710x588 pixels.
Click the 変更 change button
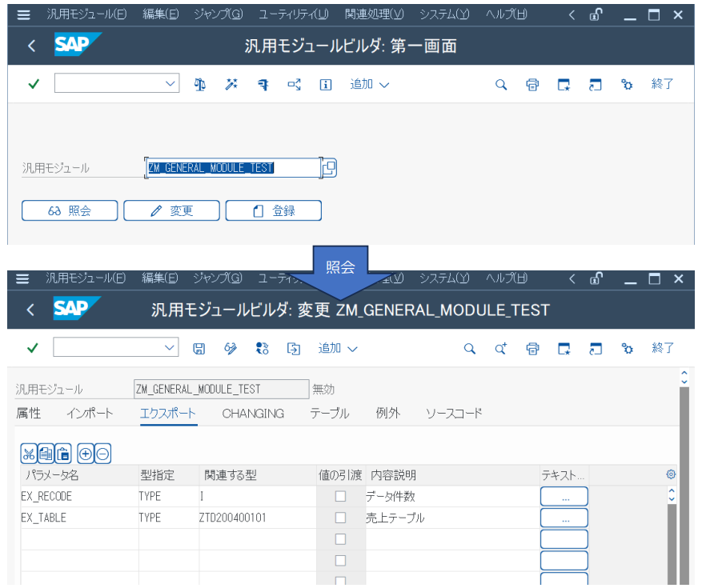[x=171, y=210]
